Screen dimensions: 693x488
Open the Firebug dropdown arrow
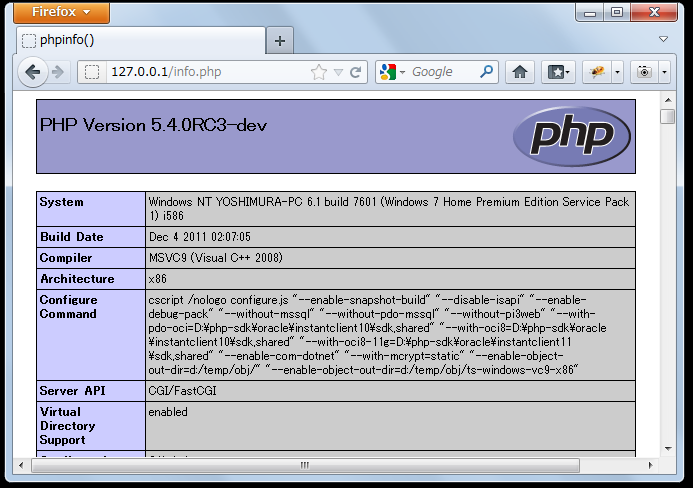click(617, 72)
